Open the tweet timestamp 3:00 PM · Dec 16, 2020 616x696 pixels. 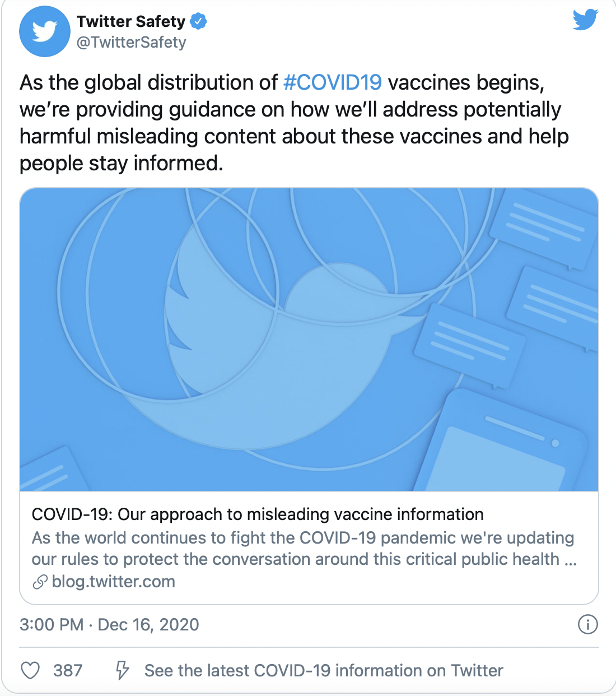(109, 624)
